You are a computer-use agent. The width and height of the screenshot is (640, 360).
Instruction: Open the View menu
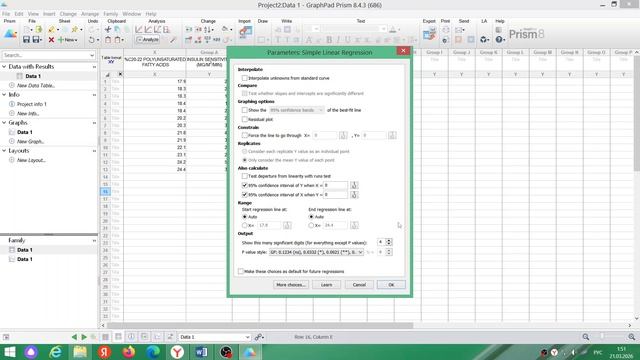tap(33, 14)
